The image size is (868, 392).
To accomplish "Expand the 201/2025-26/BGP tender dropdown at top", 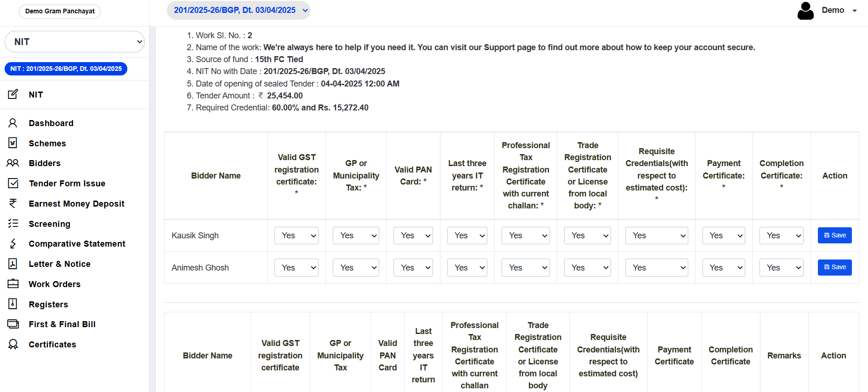I will pos(239,11).
